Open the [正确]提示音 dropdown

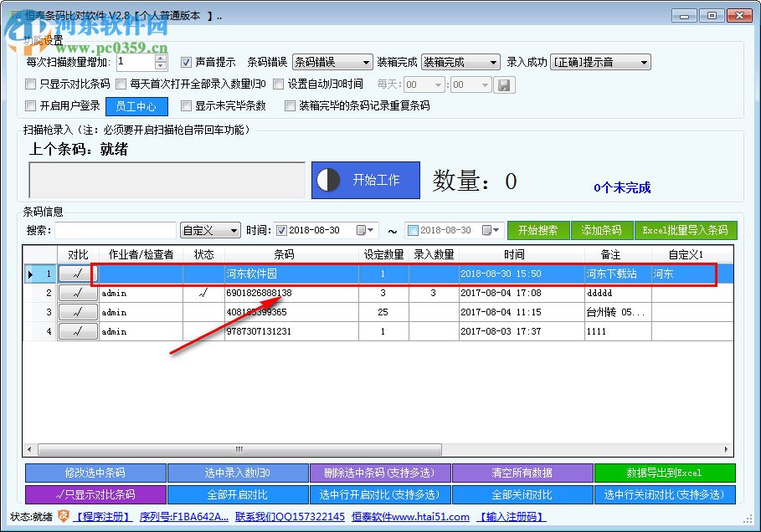(600, 62)
